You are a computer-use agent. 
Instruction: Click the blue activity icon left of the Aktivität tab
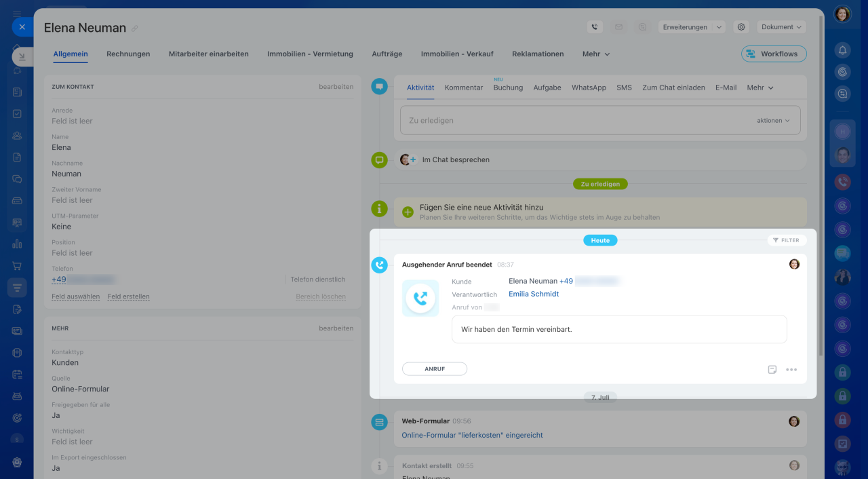[x=379, y=86]
